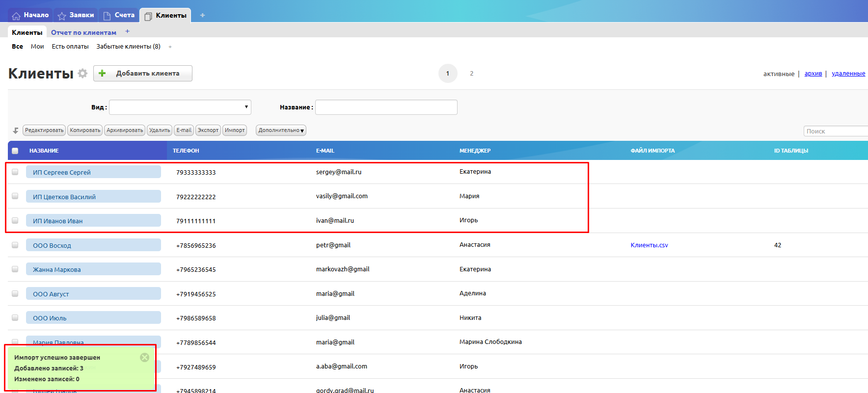Click the down arrow icon left of Редактировать
Viewport: 868px width, 393px height.
click(x=16, y=131)
